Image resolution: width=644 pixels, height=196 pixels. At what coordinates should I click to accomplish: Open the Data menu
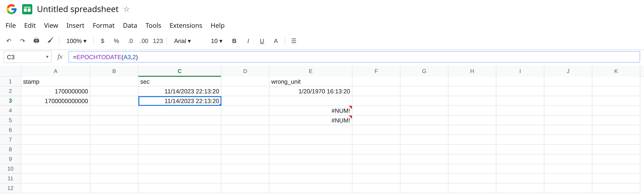click(x=130, y=26)
